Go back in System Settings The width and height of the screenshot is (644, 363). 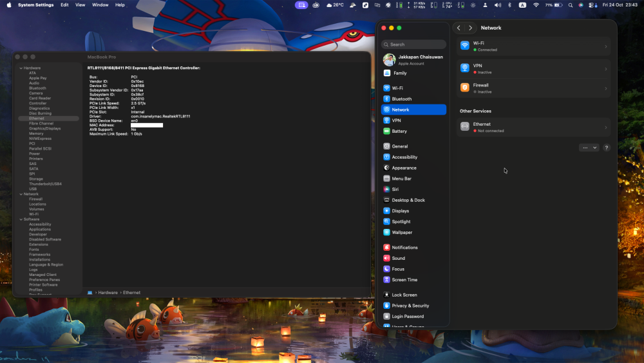459,28
